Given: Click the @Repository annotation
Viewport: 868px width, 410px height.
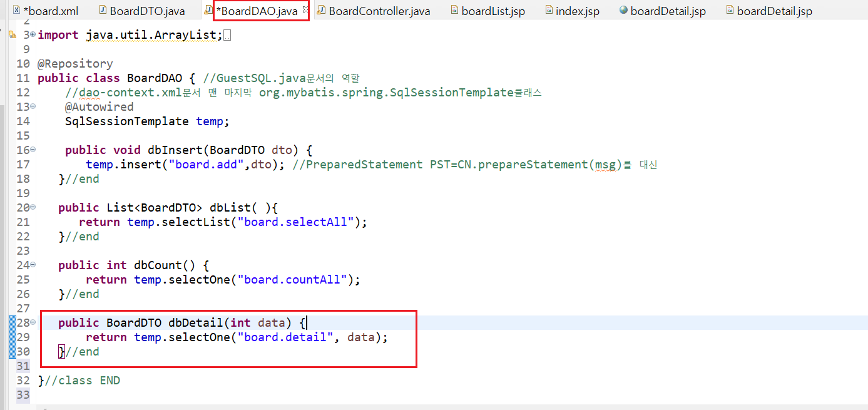Looking at the screenshot, I should [75, 64].
